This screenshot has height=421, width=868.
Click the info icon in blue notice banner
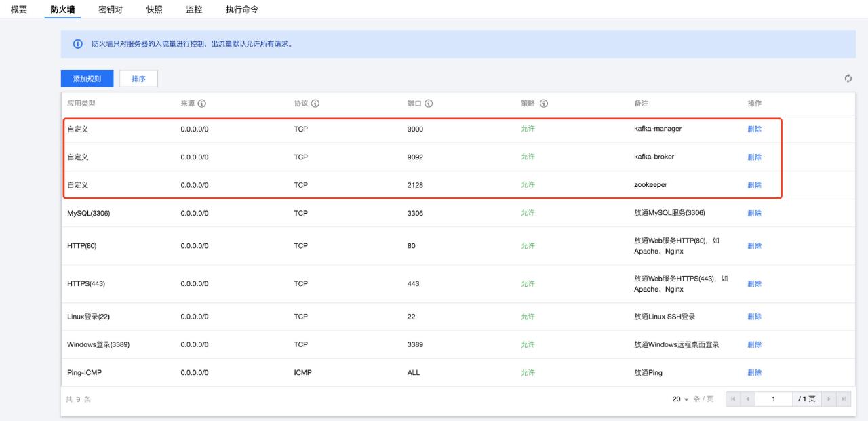(x=78, y=44)
